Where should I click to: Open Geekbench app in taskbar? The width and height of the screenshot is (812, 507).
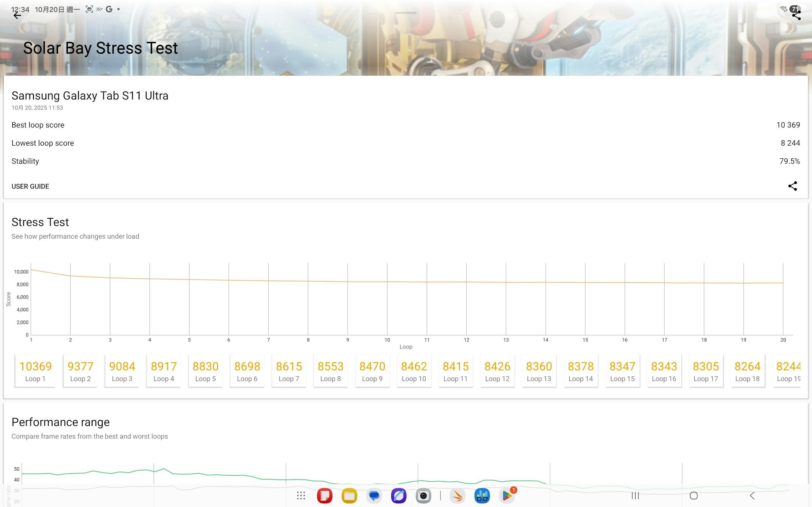[482, 496]
